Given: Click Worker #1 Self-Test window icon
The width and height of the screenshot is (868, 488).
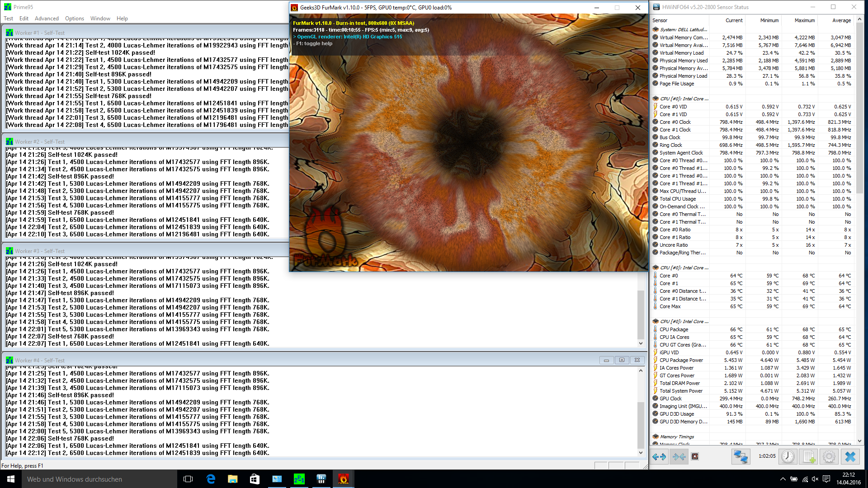Looking at the screenshot, I should pos(9,33).
